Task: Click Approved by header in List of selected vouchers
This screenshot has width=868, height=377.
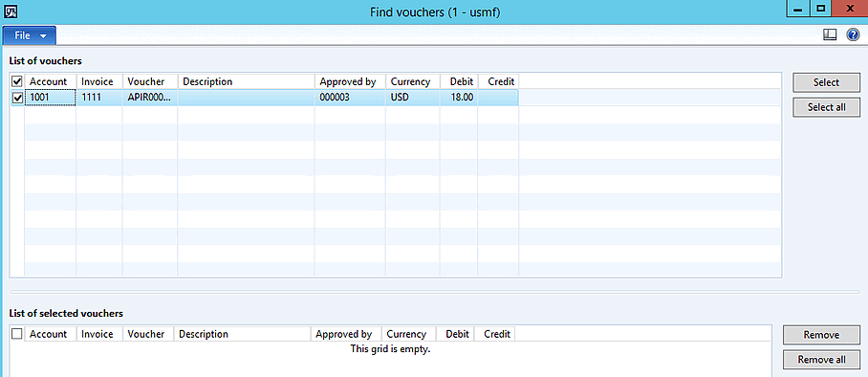Action: pyautogui.click(x=346, y=334)
